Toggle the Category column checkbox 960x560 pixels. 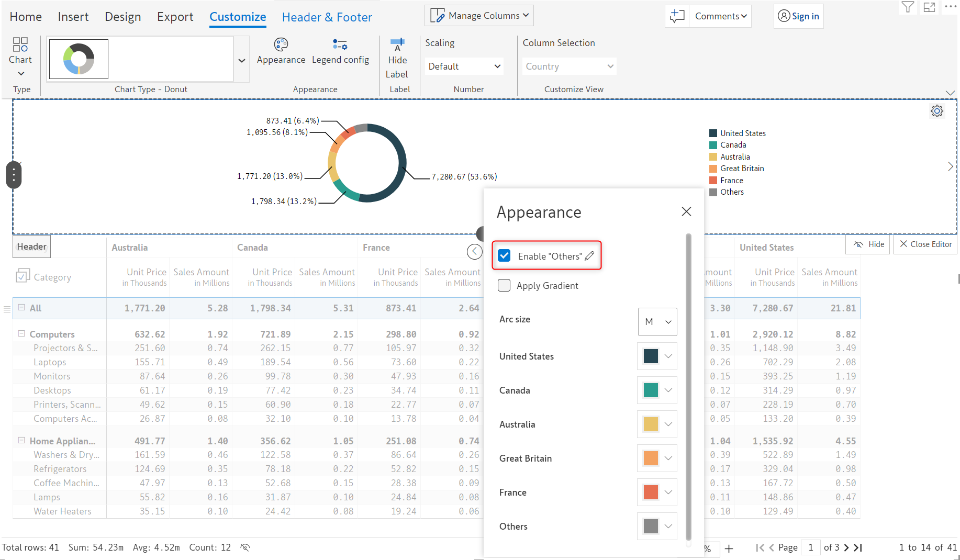[23, 276]
